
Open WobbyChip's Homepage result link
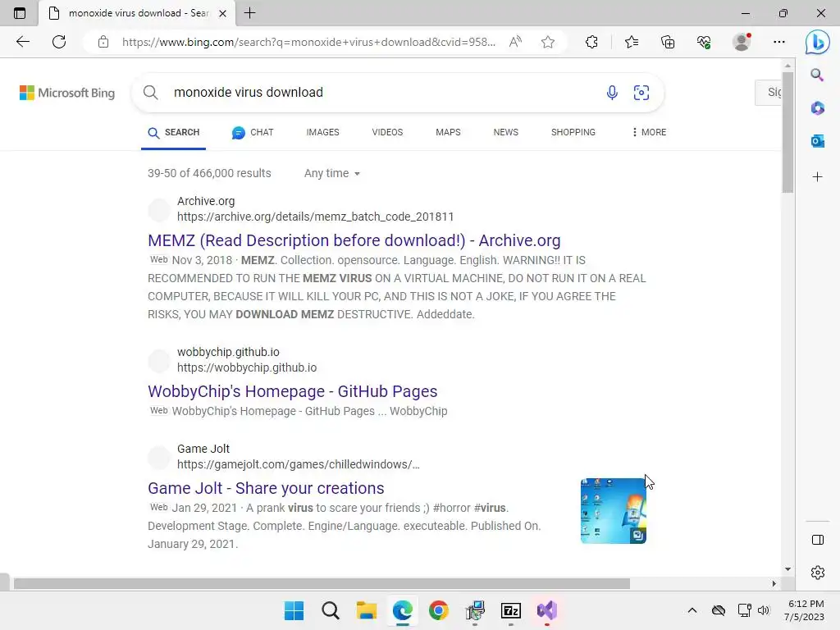[293, 391]
